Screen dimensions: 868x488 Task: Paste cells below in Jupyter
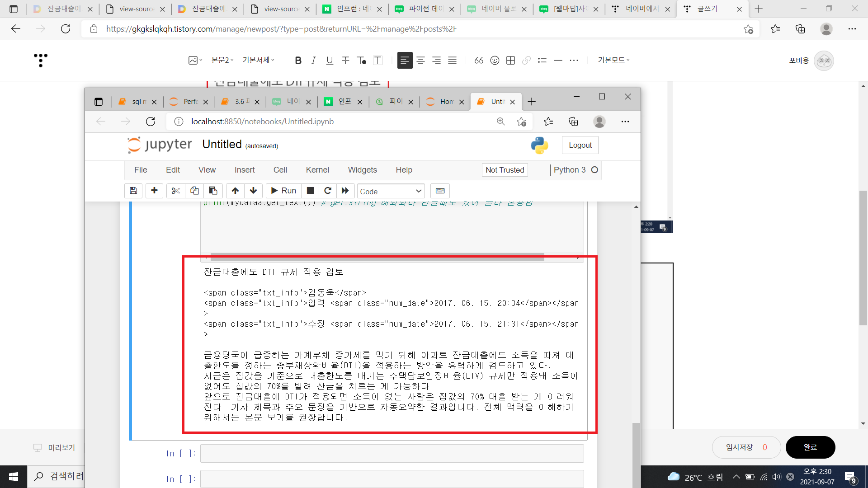(x=213, y=191)
